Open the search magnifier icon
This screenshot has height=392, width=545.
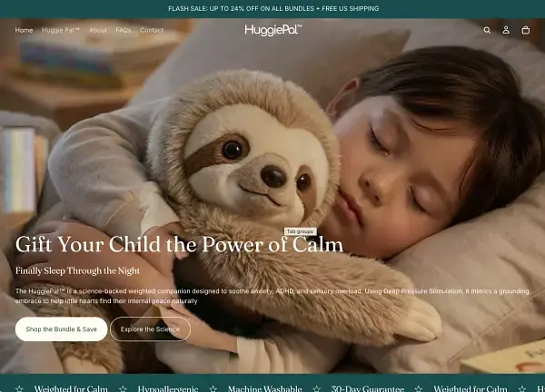(x=487, y=30)
